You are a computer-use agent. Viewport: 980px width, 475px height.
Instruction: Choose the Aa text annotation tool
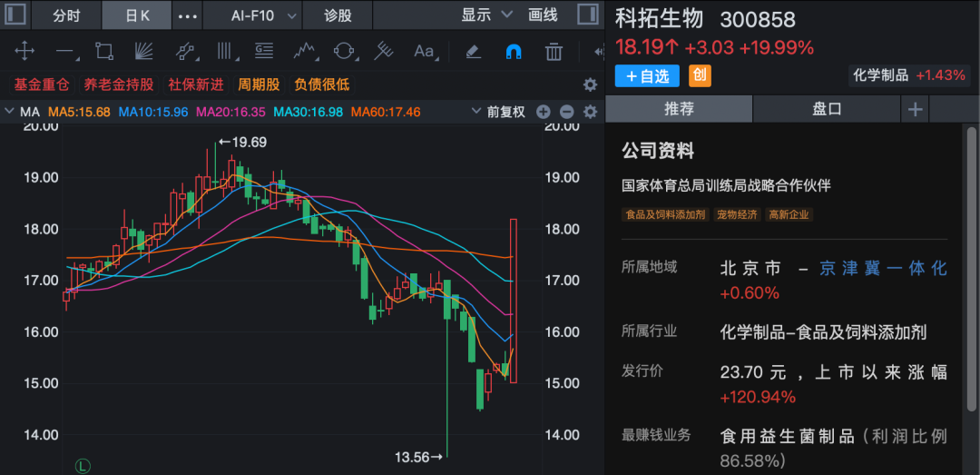coord(424,51)
